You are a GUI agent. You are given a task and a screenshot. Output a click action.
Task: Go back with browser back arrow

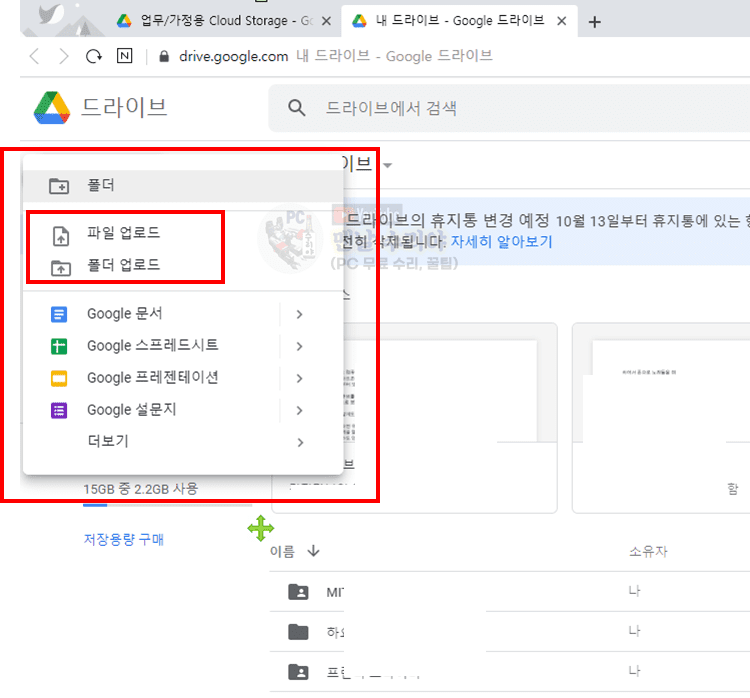click(x=35, y=56)
